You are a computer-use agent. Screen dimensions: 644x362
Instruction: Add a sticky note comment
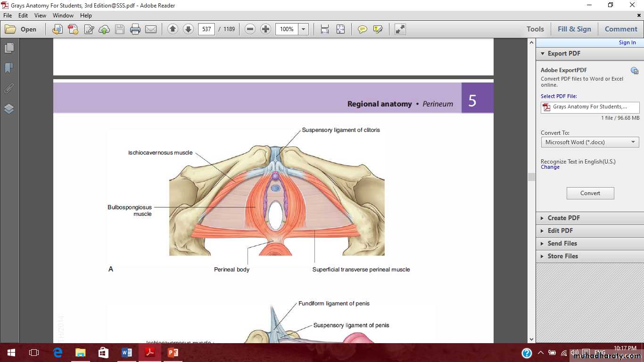tap(362, 29)
